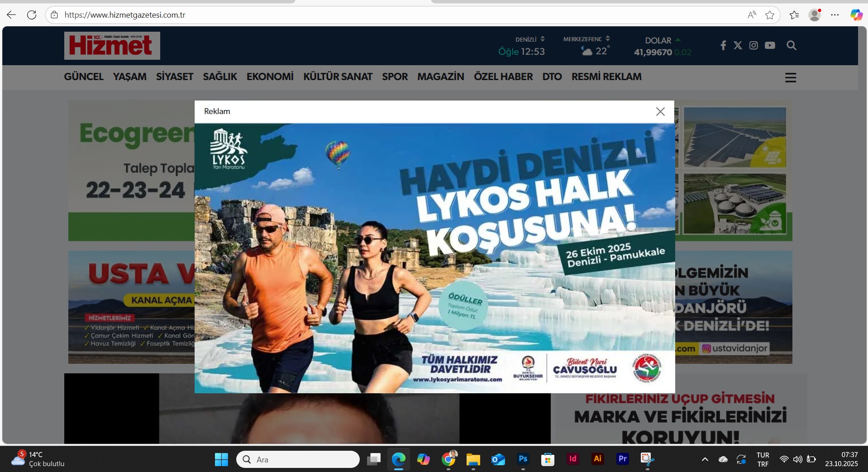Open the hamburger menu icon
Image resolution: width=868 pixels, height=472 pixels.
790,78
